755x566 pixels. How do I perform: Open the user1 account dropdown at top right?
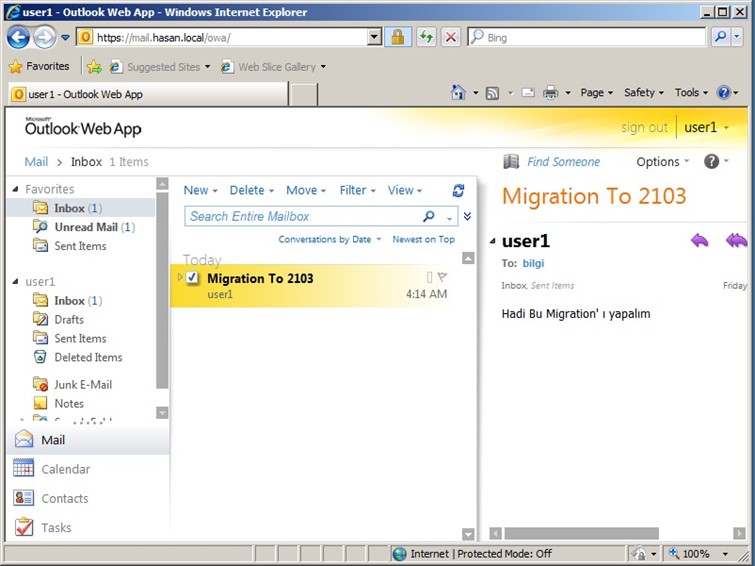tap(706, 127)
